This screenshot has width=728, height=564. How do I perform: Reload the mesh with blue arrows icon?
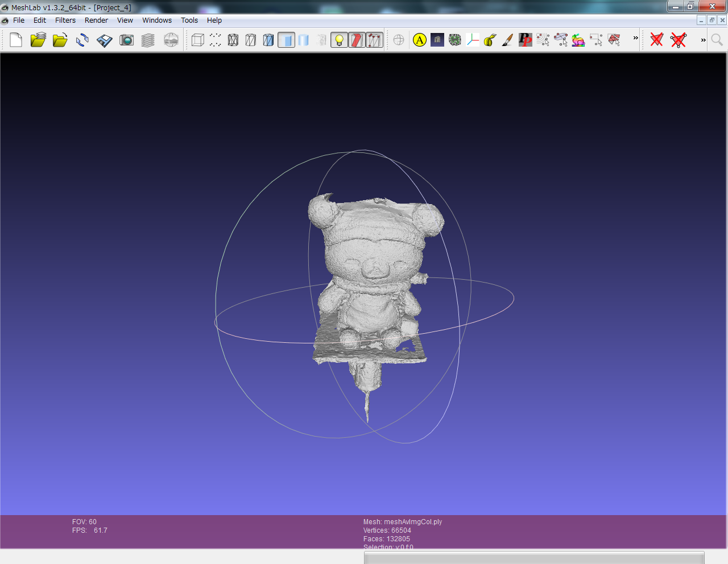[x=82, y=40]
